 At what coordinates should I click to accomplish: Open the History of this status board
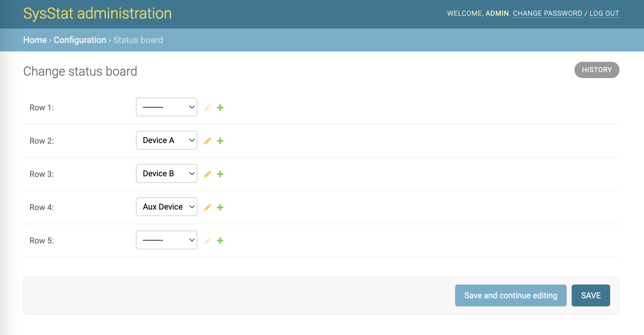click(596, 70)
